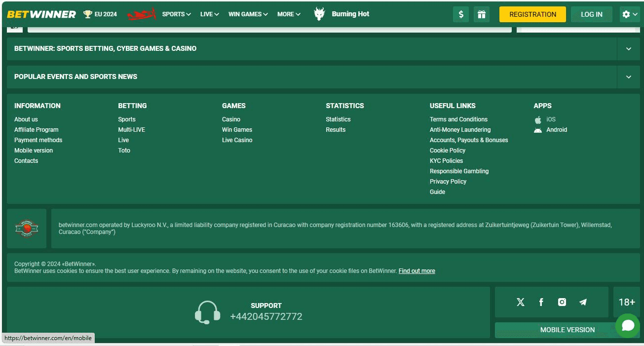644x346 pixels.
Task: Open the Facebook social icon
Action: [x=541, y=302]
